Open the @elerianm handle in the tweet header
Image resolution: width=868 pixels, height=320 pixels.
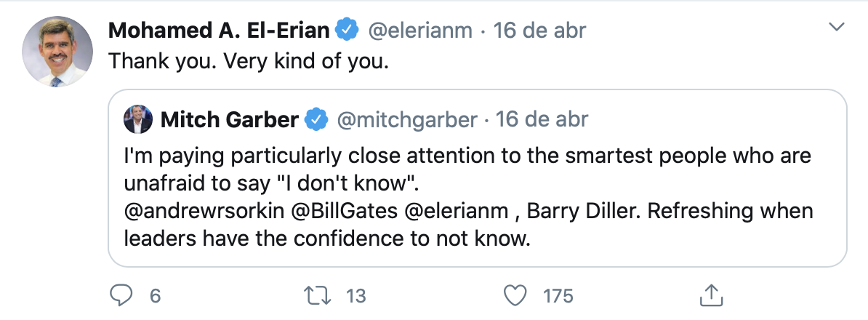[x=421, y=31]
